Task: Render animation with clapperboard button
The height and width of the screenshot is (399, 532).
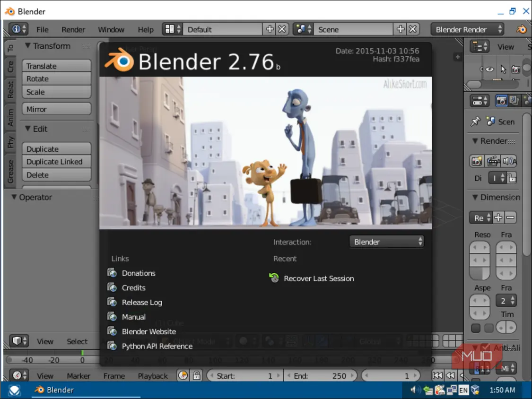Action: pyautogui.click(x=493, y=161)
